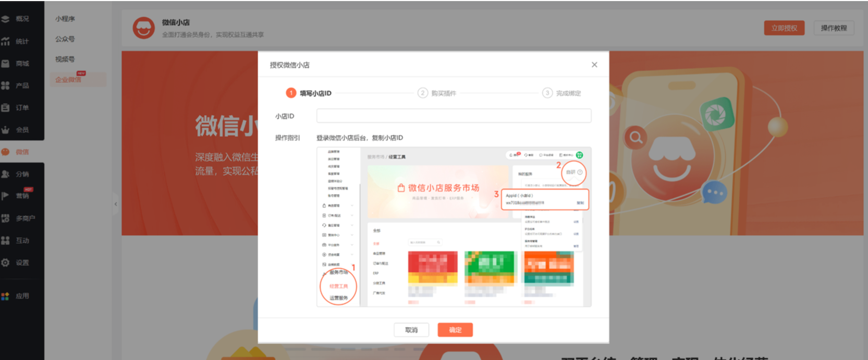Image resolution: width=868 pixels, height=360 pixels.
Task: Open the 产品 products sidebar icon
Action: (x=5, y=86)
